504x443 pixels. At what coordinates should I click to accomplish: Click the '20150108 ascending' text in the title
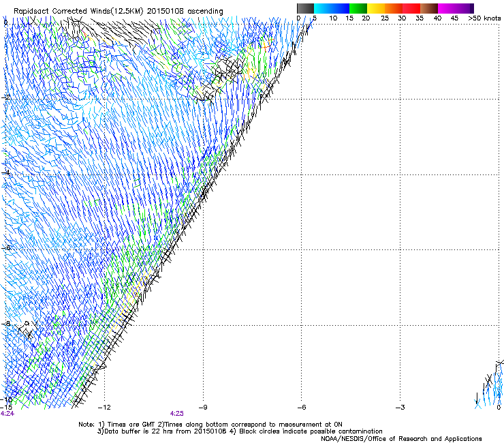point(185,12)
